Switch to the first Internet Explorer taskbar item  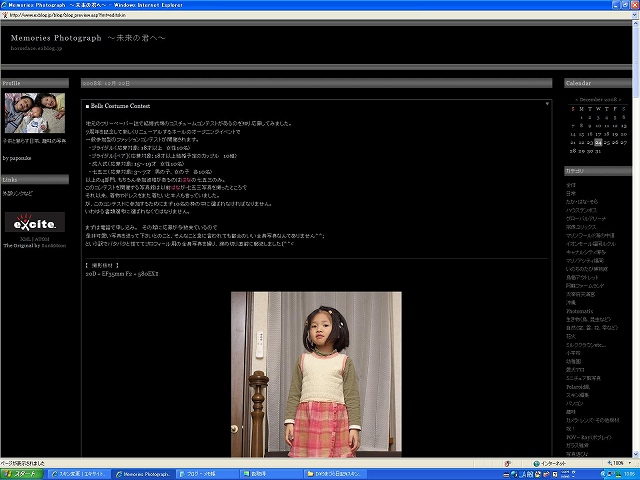(79, 474)
